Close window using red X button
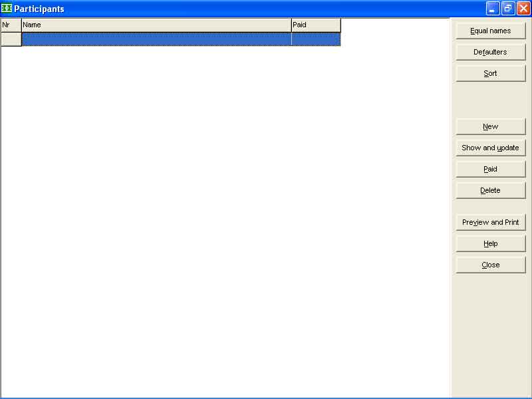Screen dimensions: 532x399 point(523,9)
